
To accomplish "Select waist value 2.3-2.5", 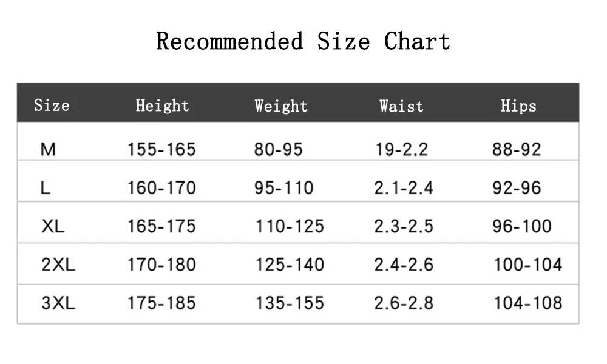I will pyautogui.click(x=404, y=226).
